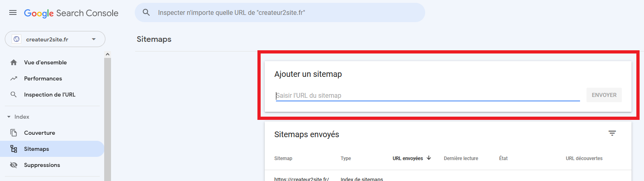Click the top URL inspection search field

286,12
